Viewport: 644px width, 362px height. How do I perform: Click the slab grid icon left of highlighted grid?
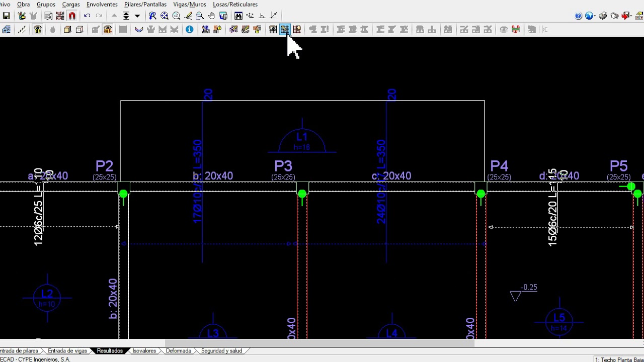pyautogui.click(x=273, y=30)
